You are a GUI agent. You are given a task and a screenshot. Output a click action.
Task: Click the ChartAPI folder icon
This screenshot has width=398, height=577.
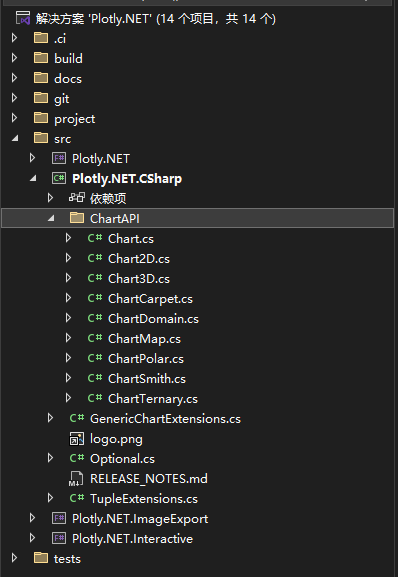[77, 218]
